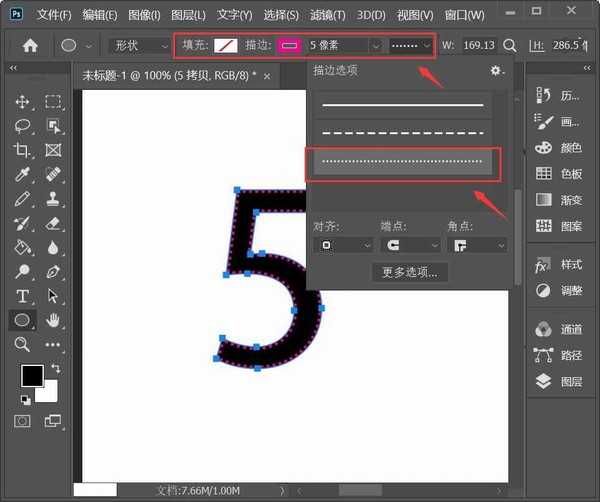This screenshot has width=600, height=502.
Task: Open the 图像(I) menu
Action: tap(144, 15)
